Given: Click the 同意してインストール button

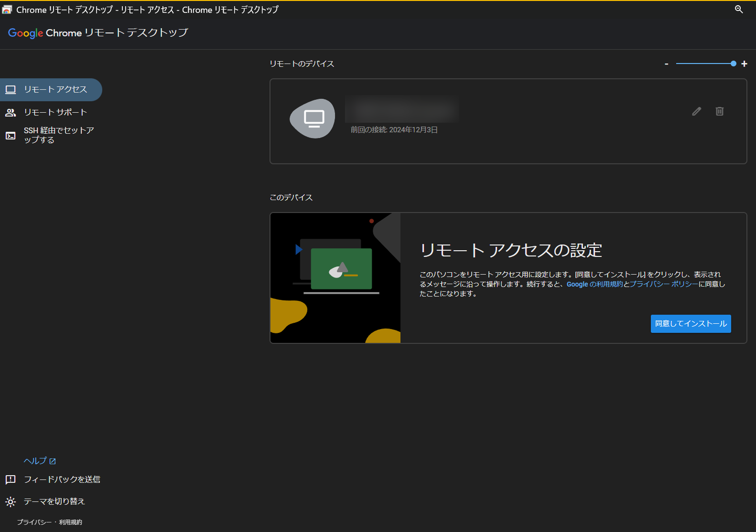Looking at the screenshot, I should click(691, 324).
